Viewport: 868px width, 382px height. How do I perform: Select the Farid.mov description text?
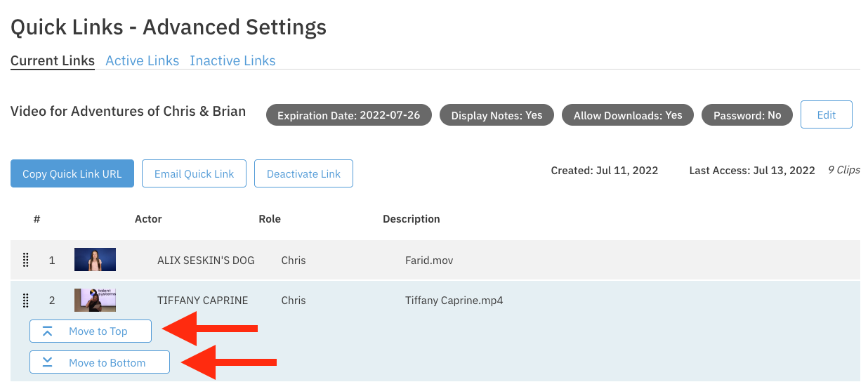point(429,261)
